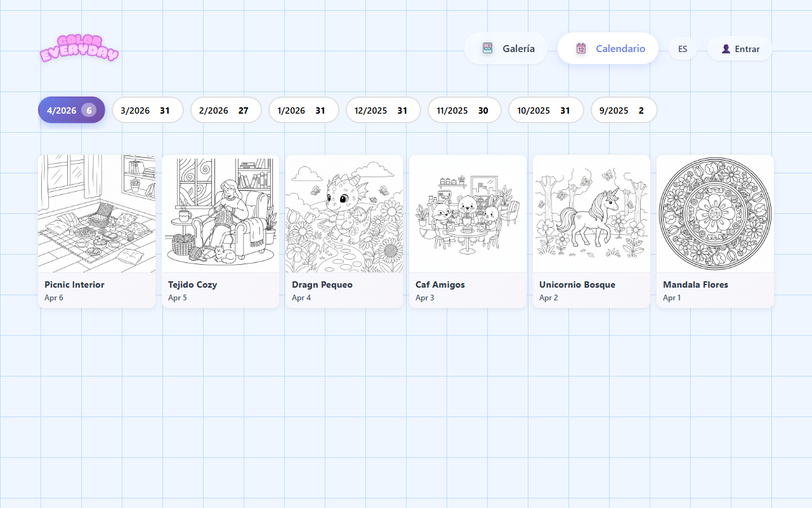This screenshot has width=812, height=508.
Task: Open the Mandala Flores thumbnail
Action: click(715, 214)
